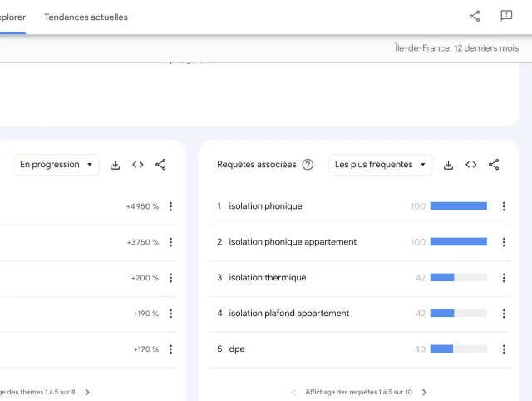Switch to the Tendances actuelles tab
The height and width of the screenshot is (401, 532).
coord(86,17)
